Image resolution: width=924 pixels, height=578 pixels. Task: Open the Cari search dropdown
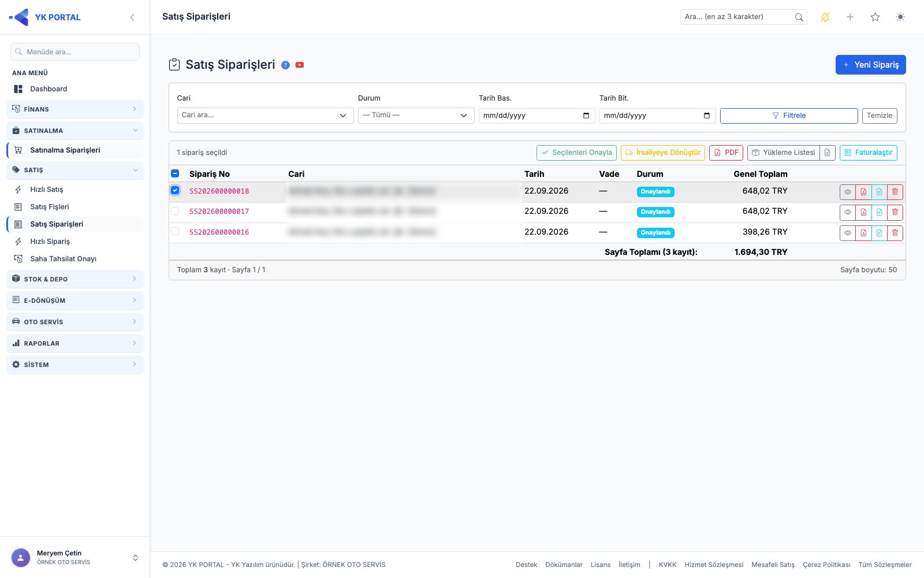[x=265, y=116]
